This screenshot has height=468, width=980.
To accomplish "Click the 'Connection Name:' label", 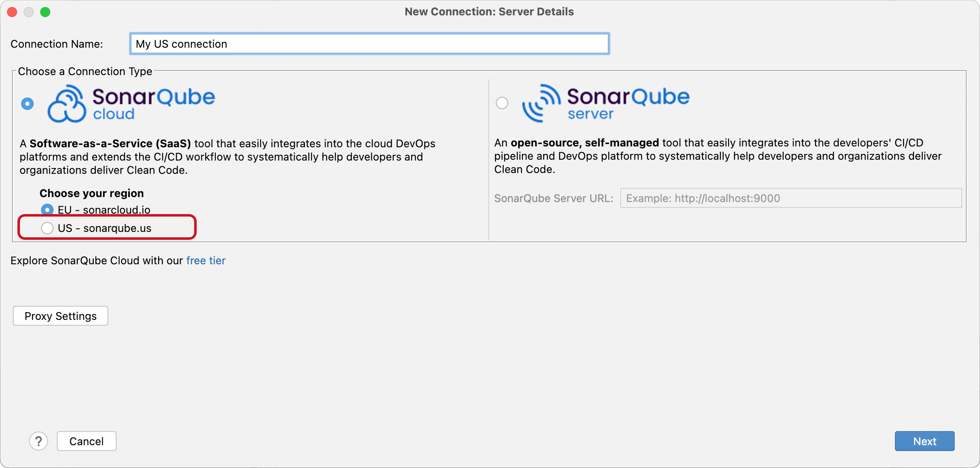I will (57, 44).
